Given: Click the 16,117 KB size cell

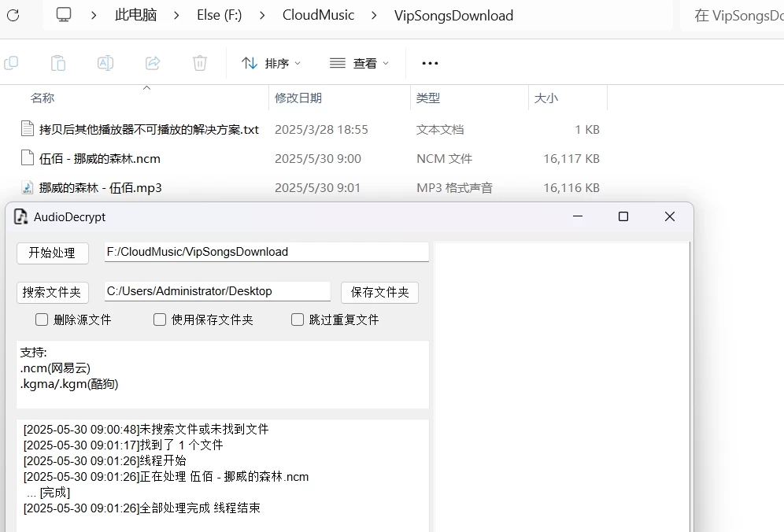Looking at the screenshot, I should (x=571, y=158).
